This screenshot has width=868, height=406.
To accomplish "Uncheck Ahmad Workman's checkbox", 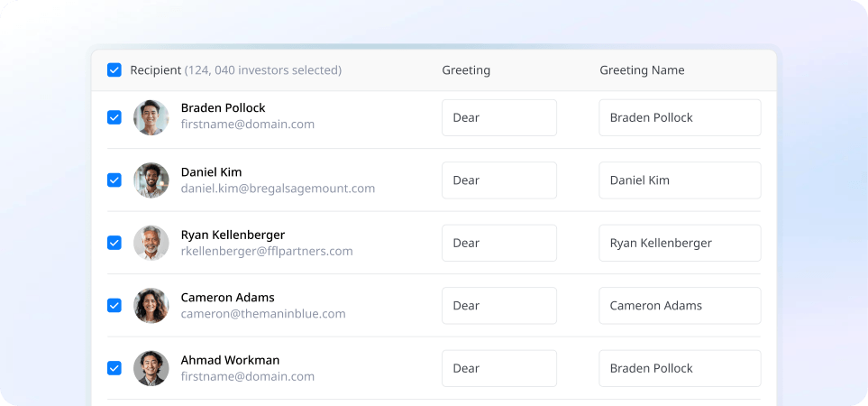I will click(x=114, y=368).
